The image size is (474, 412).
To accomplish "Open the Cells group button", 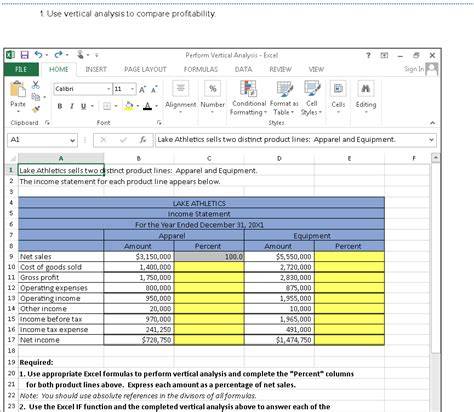I will 338,97.
